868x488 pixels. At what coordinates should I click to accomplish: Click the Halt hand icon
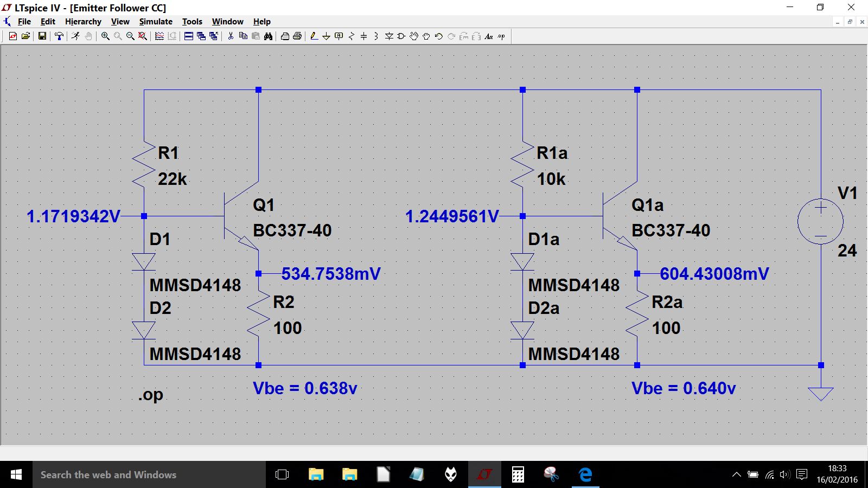(88, 36)
